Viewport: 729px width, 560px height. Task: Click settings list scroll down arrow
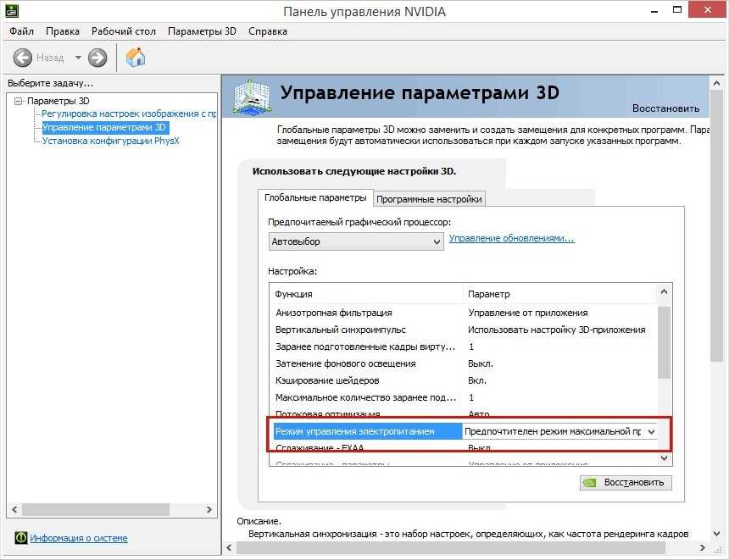click(x=664, y=458)
